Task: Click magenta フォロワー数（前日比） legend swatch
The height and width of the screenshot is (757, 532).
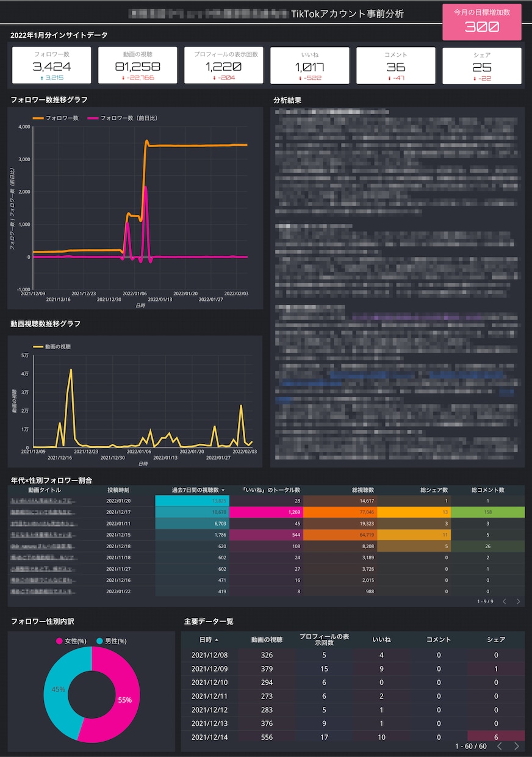Action: tap(93, 118)
